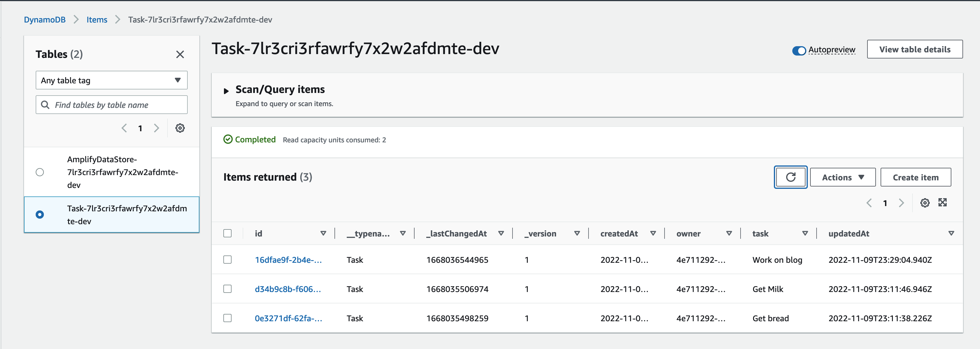Sort by the _version column

click(577, 234)
